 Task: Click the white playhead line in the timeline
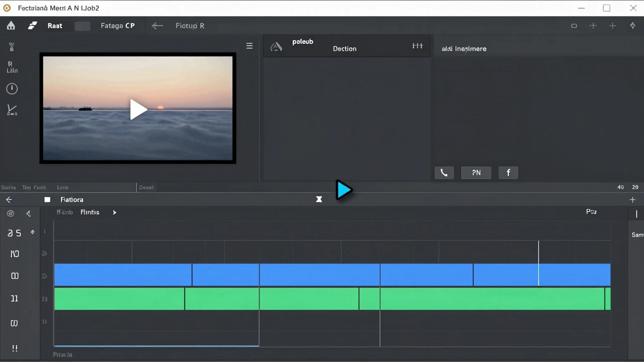click(538, 263)
